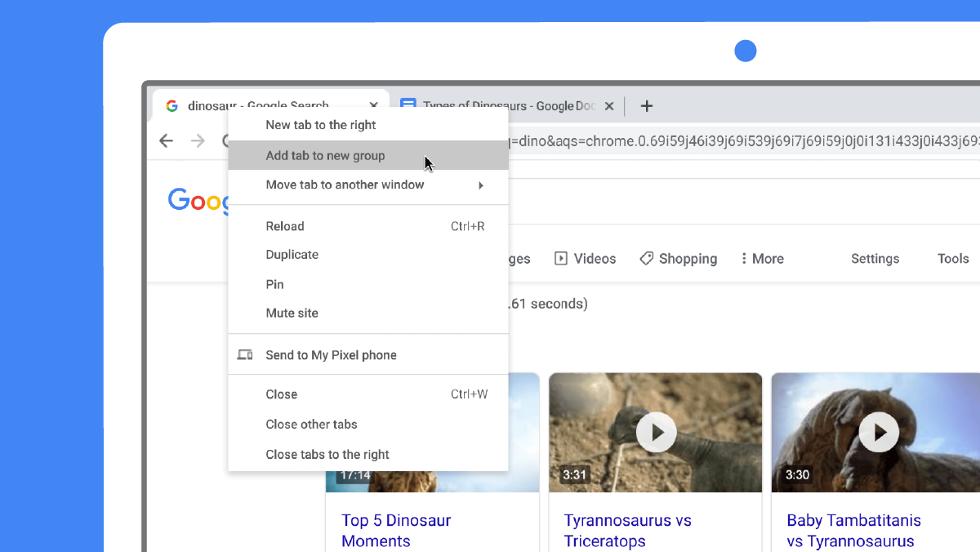Viewport: 980px width, 552px height.
Task: Click the three-dot icon beside More
Action: (x=744, y=258)
